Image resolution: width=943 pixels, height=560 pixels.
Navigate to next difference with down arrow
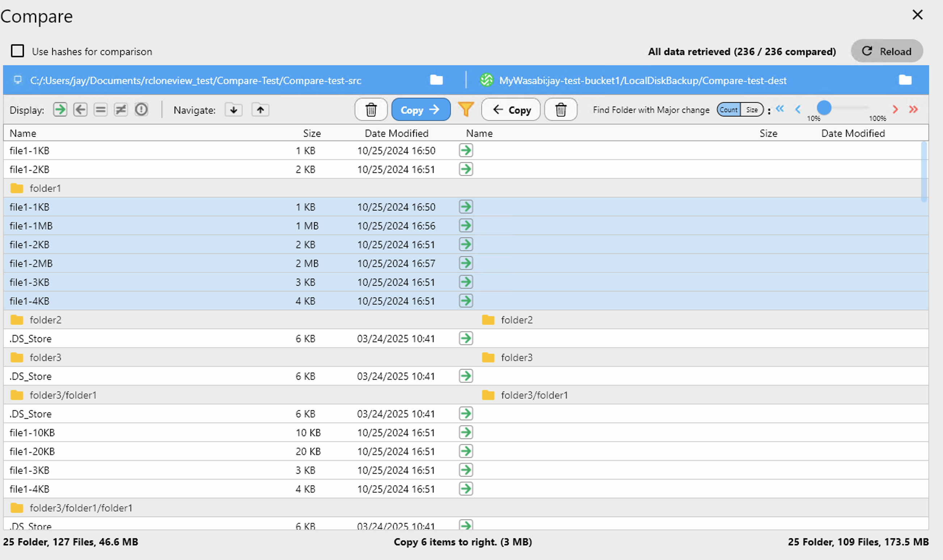[x=234, y=110]
